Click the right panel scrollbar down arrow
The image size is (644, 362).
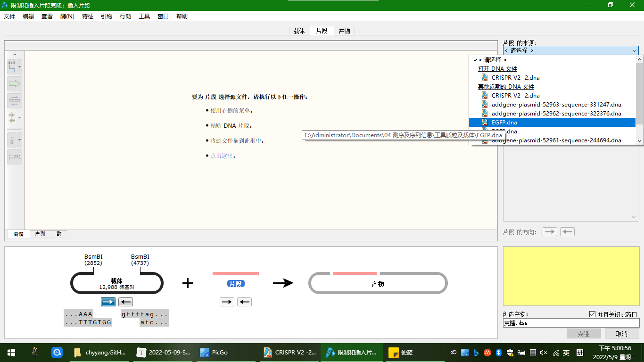[634, 217]
